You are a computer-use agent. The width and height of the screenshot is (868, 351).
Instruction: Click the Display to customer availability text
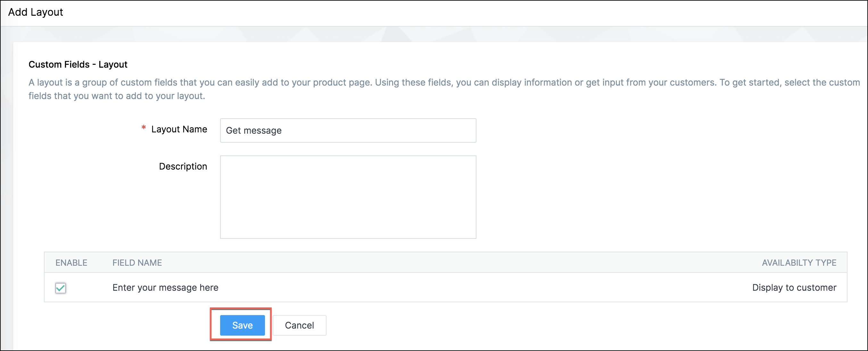tap(794, 287)
